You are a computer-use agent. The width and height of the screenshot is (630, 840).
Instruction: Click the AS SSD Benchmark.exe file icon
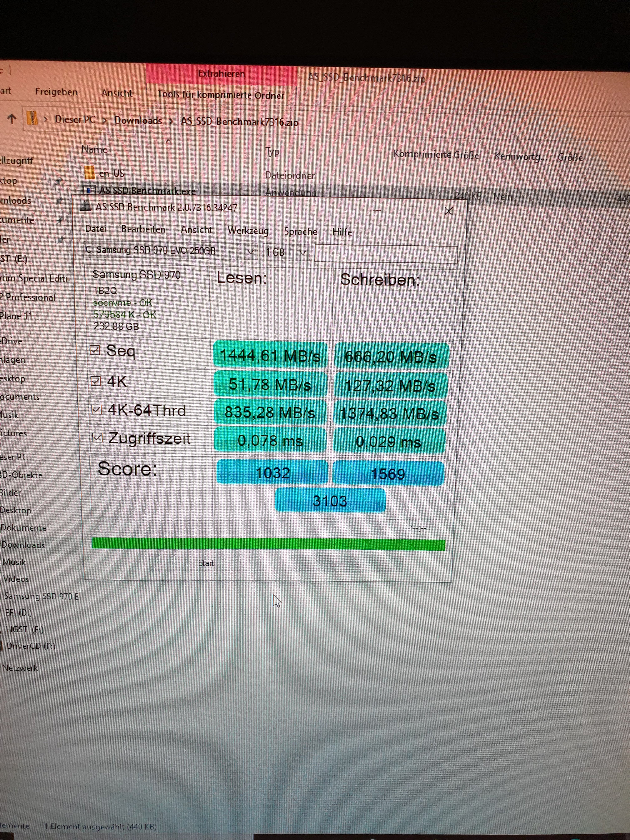click(x=90, y=190)
